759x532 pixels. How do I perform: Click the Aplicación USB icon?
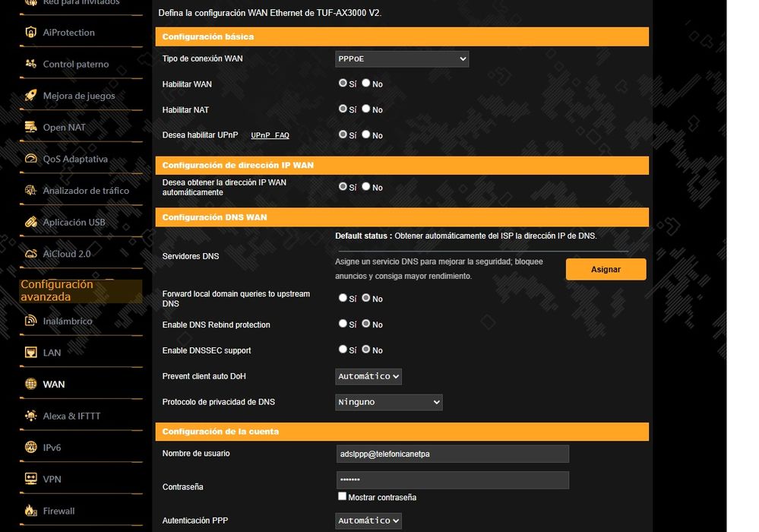click(30, 223)
